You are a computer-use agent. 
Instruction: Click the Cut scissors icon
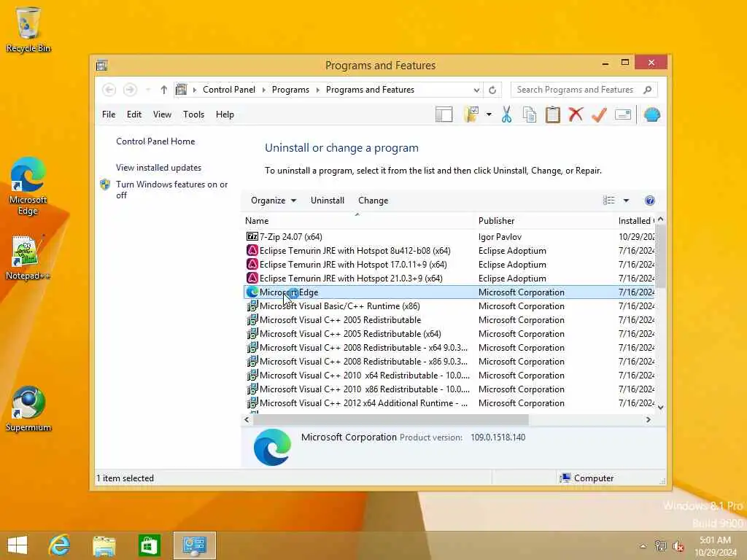pyautogui.click(x=506, y=114)
